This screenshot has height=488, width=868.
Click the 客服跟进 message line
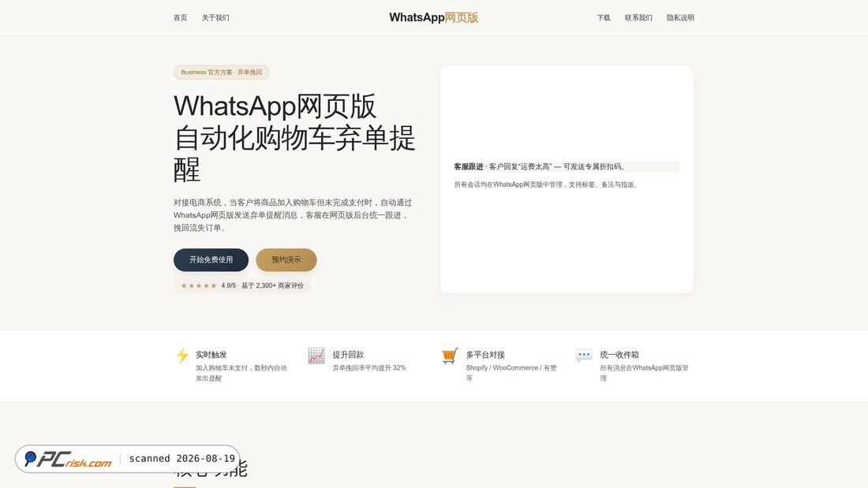567,166
